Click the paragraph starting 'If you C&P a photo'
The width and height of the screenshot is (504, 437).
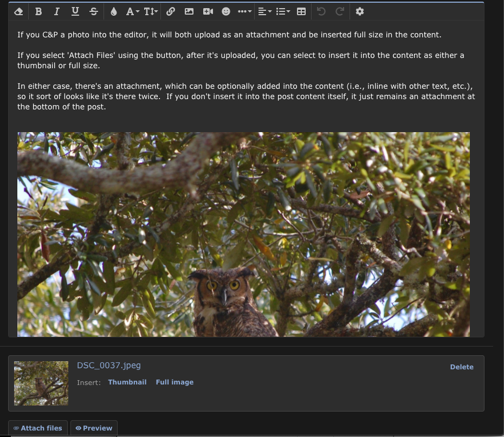229,35
